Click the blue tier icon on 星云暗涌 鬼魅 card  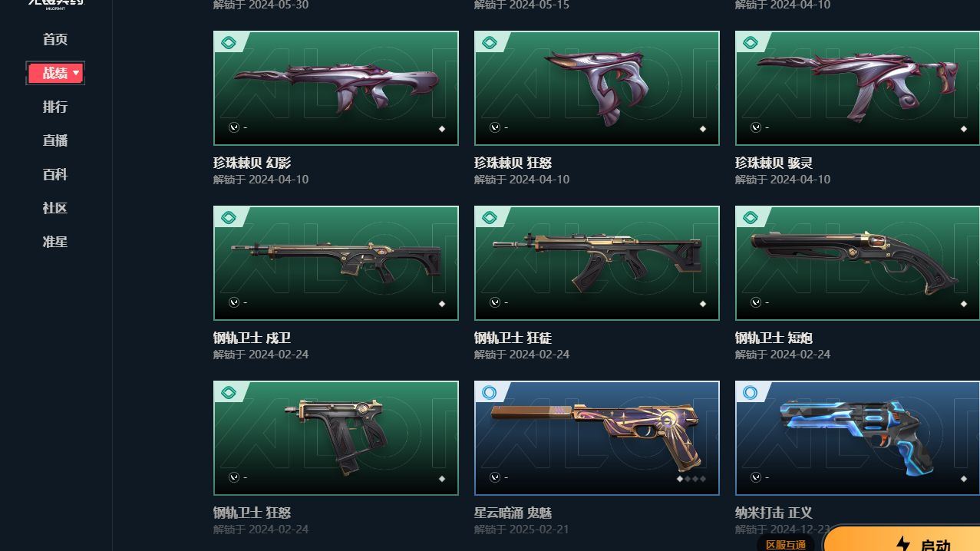pos(489,392)
